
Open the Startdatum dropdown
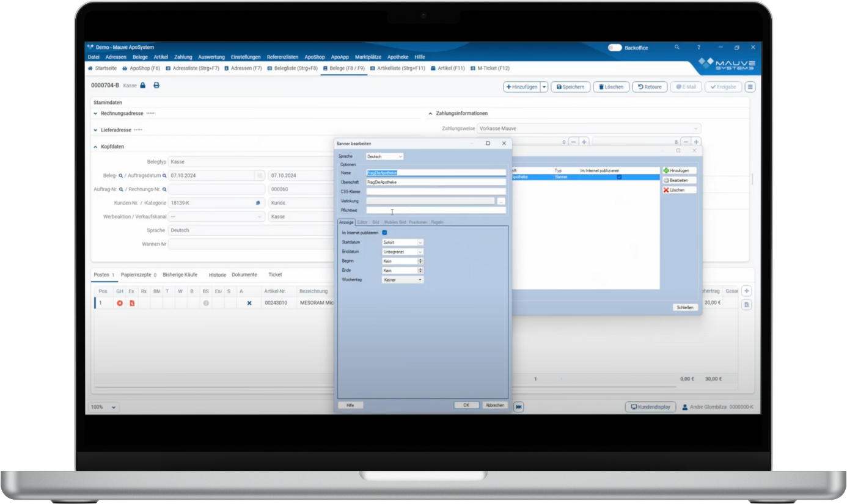click(403, 243)
